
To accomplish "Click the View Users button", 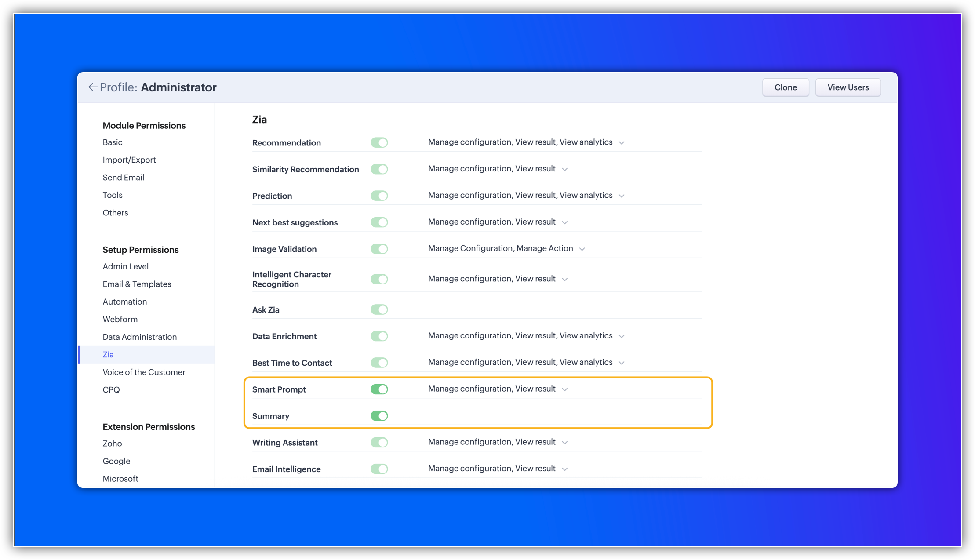I will point(848,87).
